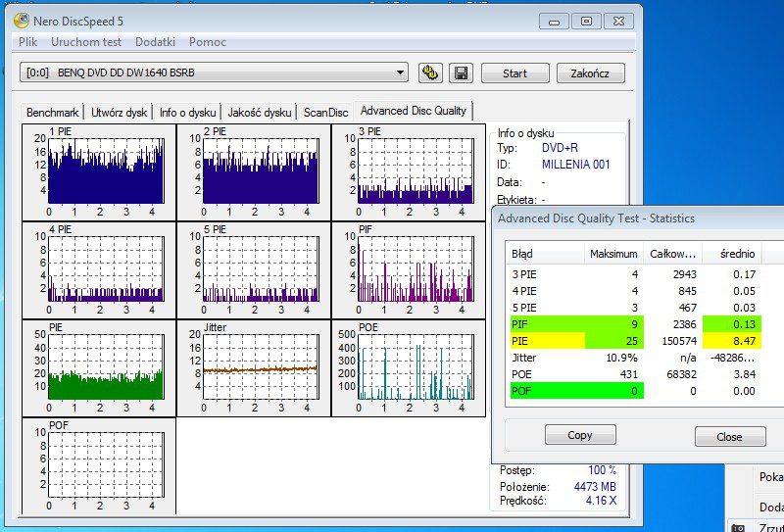
Task: Click the 68382 POE total value
Action: click(681, 374)
